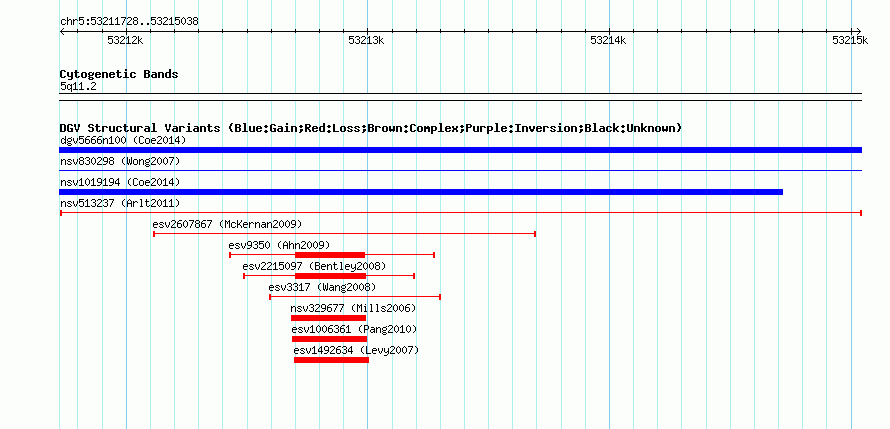
Task: Click the 53214k ruler position
Action: (608, 40)
